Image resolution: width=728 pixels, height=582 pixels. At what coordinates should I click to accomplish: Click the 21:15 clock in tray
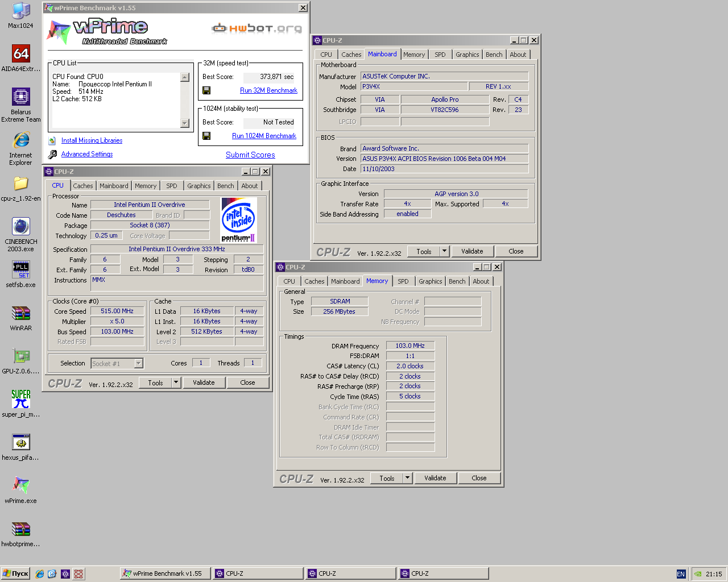pyautogui.click(x=714, y=574)
